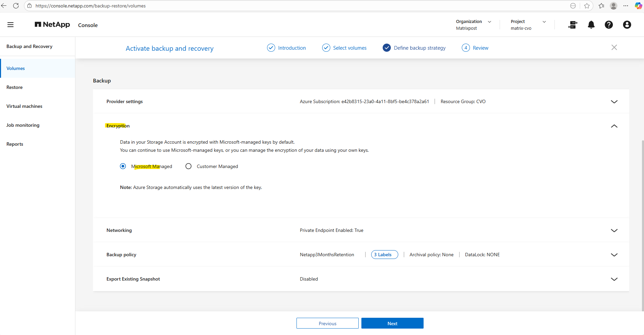Image resolution: width=644 pixels, height=335 pixels.
Task: Expand the Provider settings section
Action: coord(614,102)
